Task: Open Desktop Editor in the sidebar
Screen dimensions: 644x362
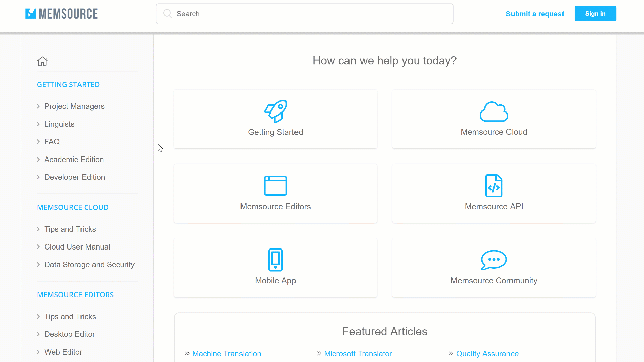Action: point(70,334)
